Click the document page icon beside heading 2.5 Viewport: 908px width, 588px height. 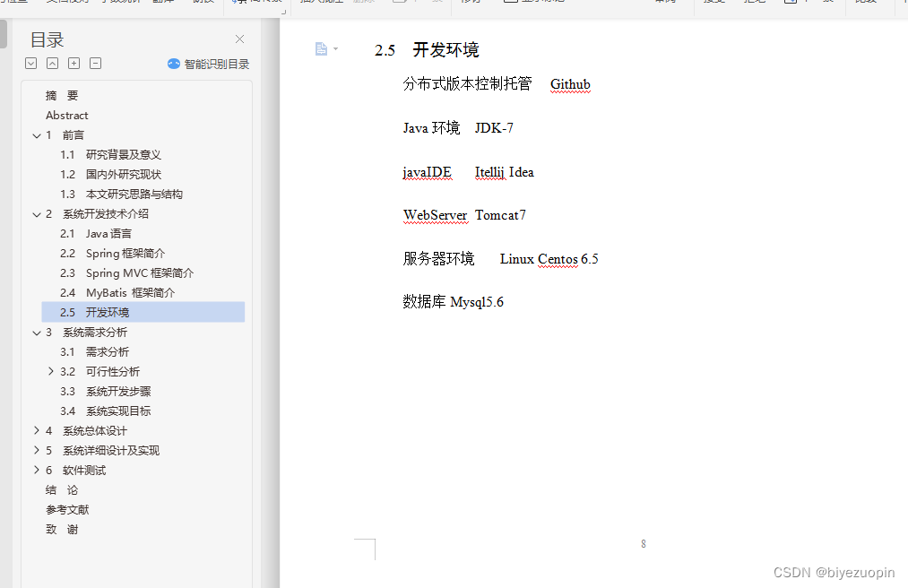tap(322, 49)
